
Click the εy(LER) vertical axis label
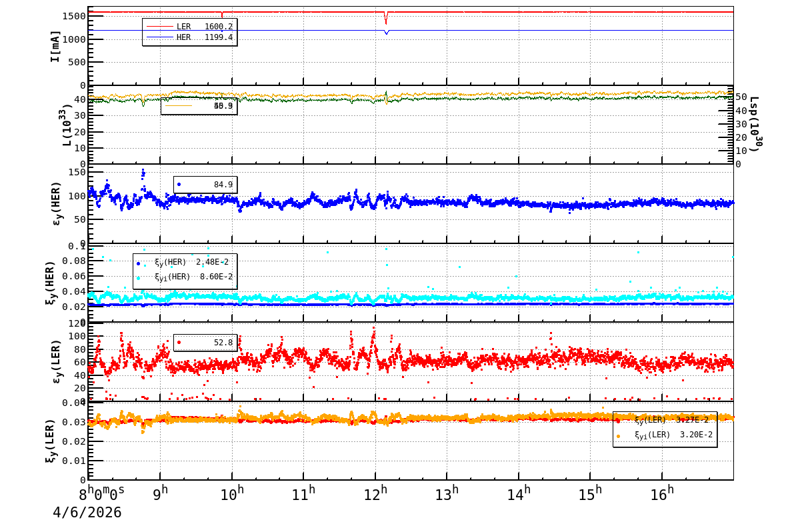click(56, 361)
